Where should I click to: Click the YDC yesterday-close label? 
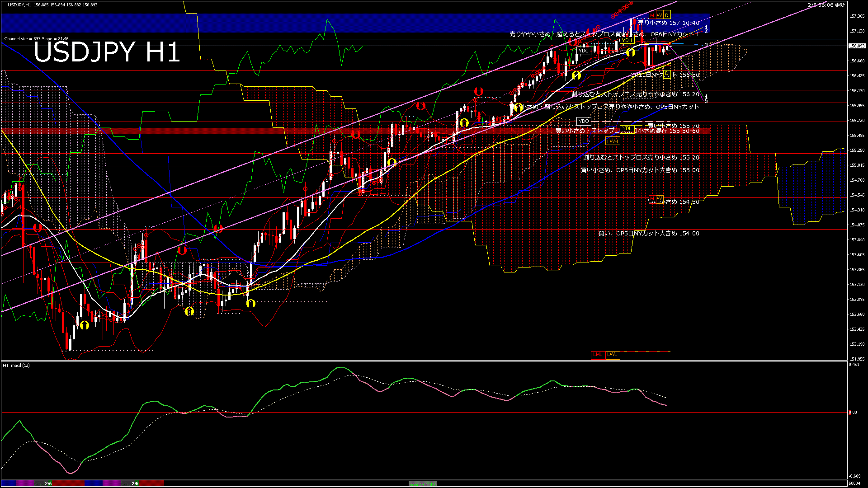583,51
